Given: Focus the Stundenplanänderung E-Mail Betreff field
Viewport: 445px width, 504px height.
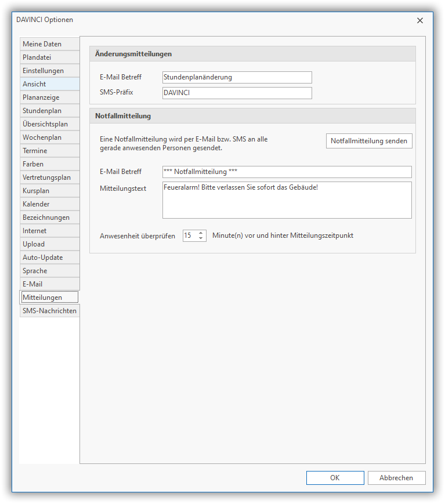Looking at the screenshot, I should [237, 77].
